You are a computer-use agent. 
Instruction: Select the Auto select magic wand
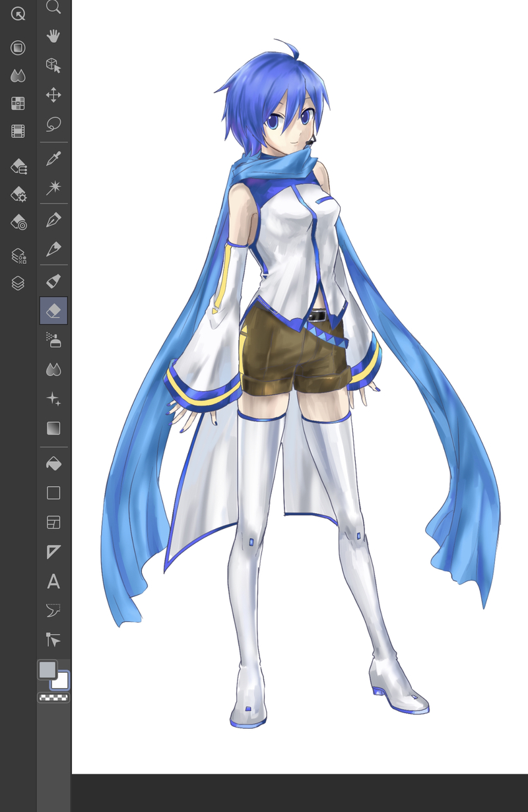pyautogui.click(x=53, y=188)
